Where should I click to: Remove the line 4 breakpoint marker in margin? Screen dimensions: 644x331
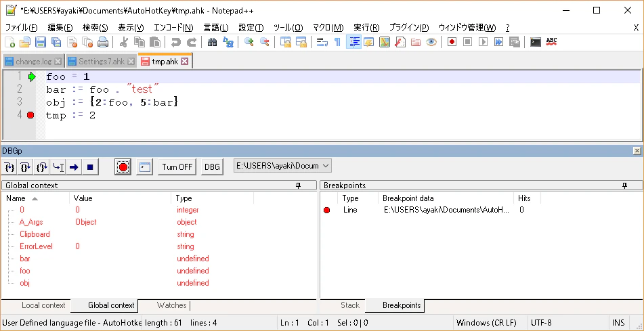[x=30, y=115]
